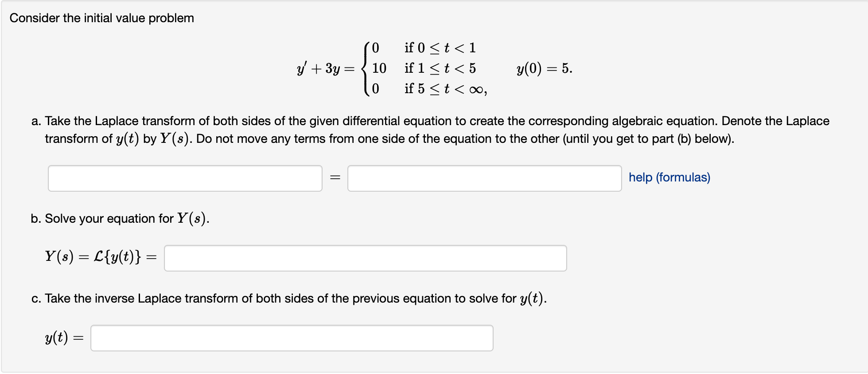Screen dimensions: 868x374
Task: Click the help formulas hyperlink for syntax guidance
Action: click(669, 177)
